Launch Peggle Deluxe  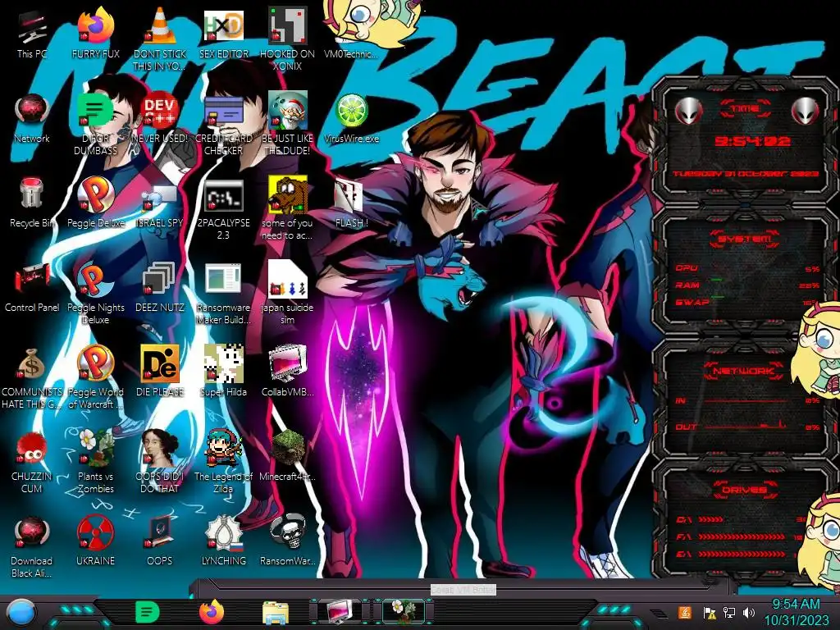pyautogui.click(x=95, y=194)
